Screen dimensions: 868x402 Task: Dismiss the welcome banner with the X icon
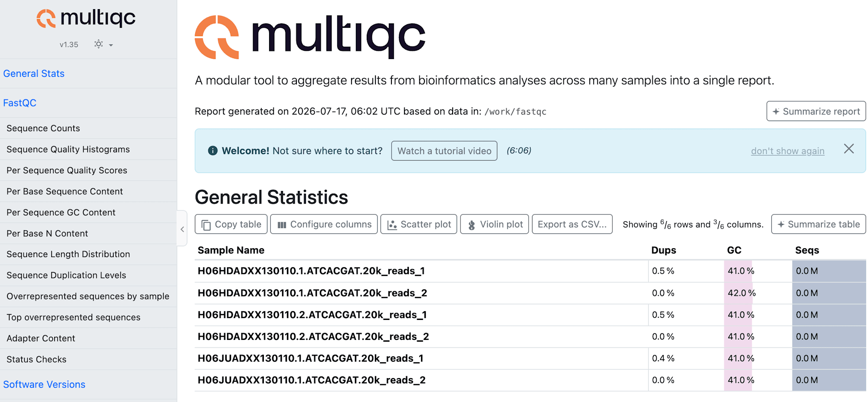point(849,149)
